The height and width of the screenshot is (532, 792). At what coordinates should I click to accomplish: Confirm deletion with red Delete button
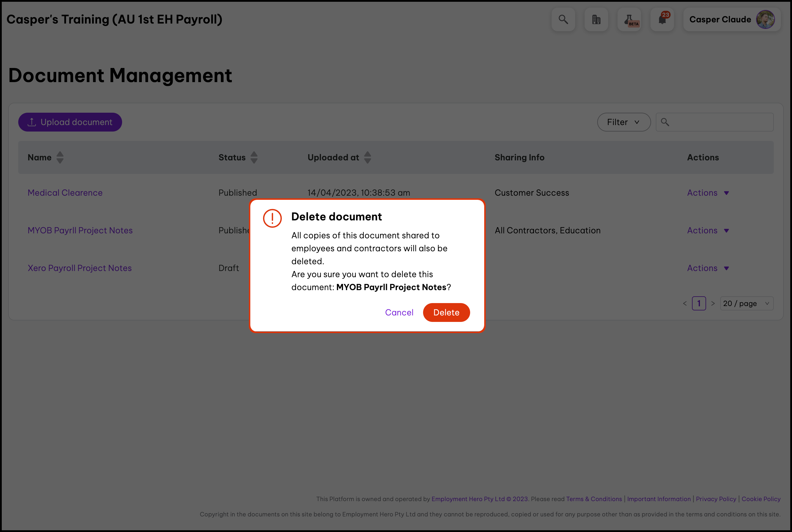446,312
